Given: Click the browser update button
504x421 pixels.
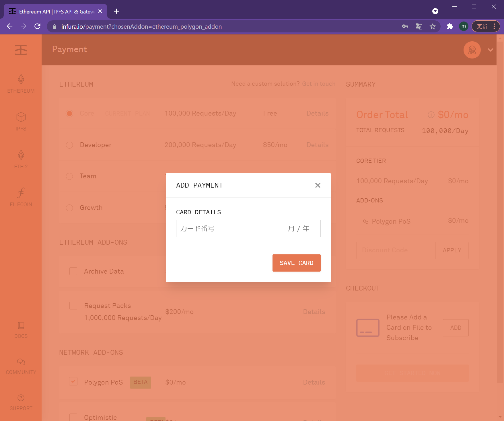Looking at the screenshot, I should click(x=486, y=26).
